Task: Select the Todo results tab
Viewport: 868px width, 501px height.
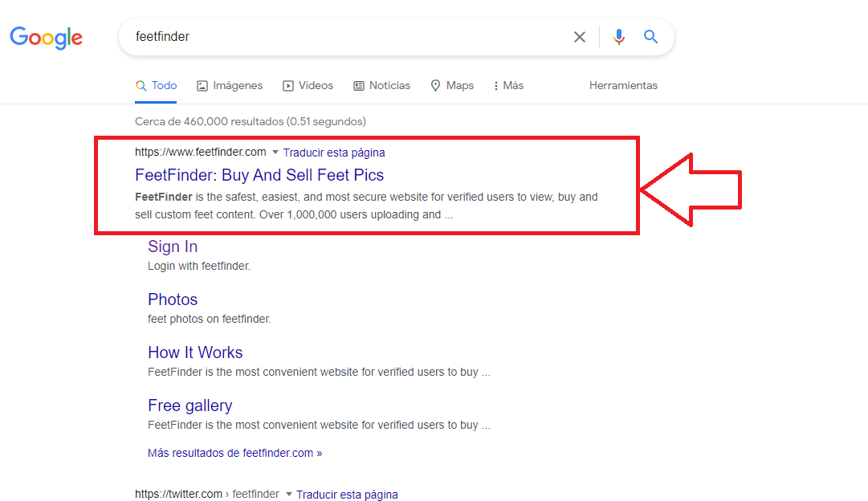Action: click(156, 86)
